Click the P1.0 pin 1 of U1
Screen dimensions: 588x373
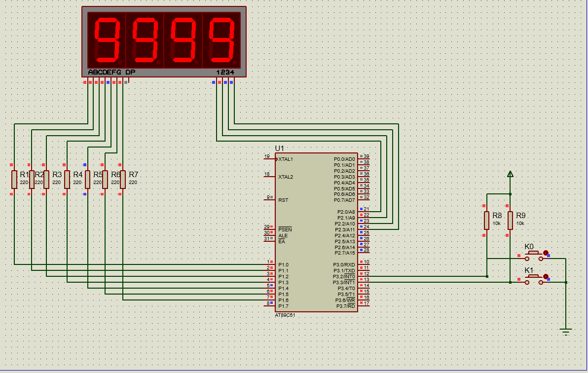tap(270, 264)
